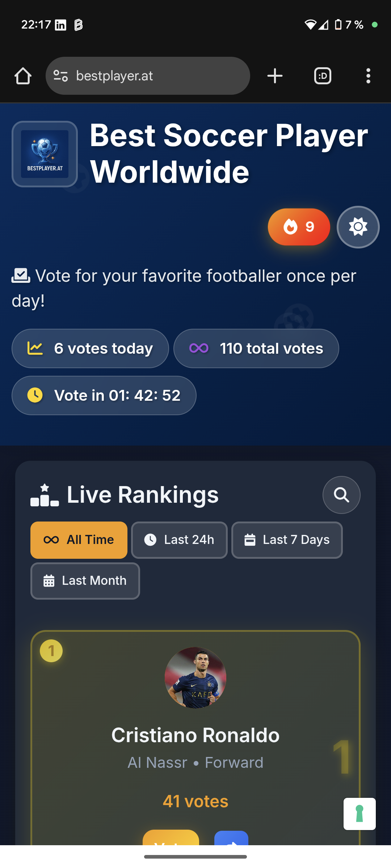
Task: Open a new browser tab
Action: (275, 76)
